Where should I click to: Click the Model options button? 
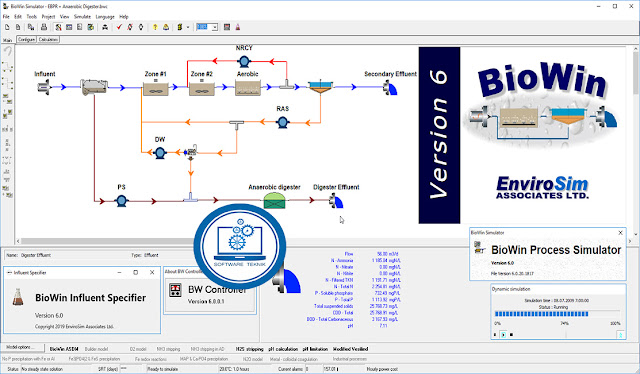[x=23, y=347]
